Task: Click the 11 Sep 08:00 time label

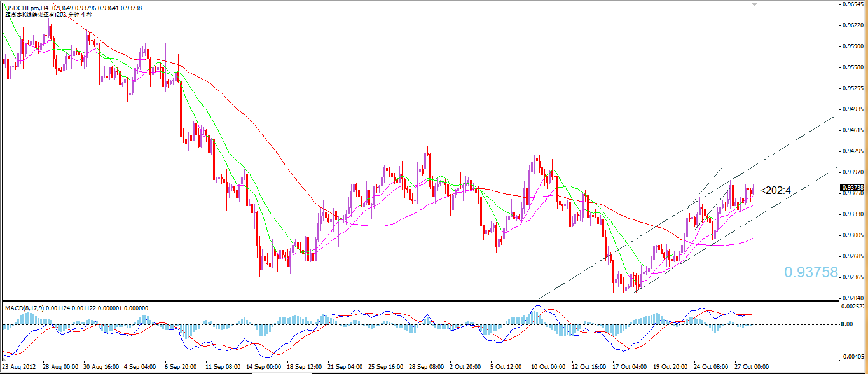Action: (222, 368)
